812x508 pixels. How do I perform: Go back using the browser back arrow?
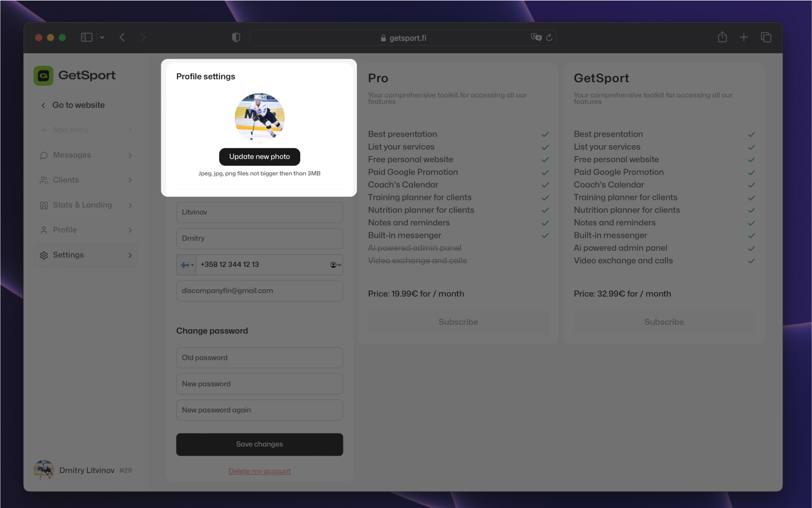point(122,37)
